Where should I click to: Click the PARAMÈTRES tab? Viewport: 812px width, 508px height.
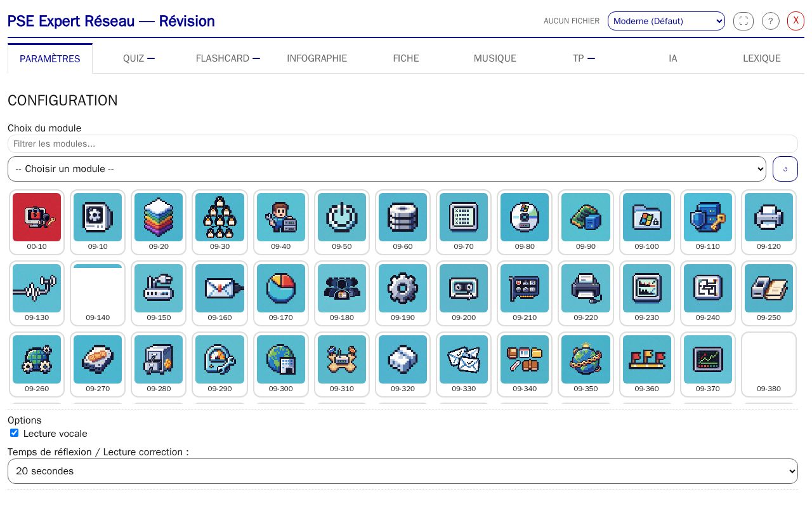[50, 58]
